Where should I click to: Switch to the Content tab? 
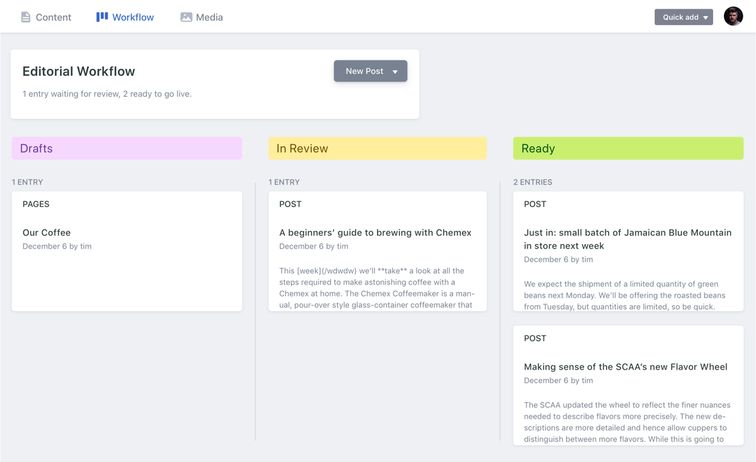coord(53,17)
